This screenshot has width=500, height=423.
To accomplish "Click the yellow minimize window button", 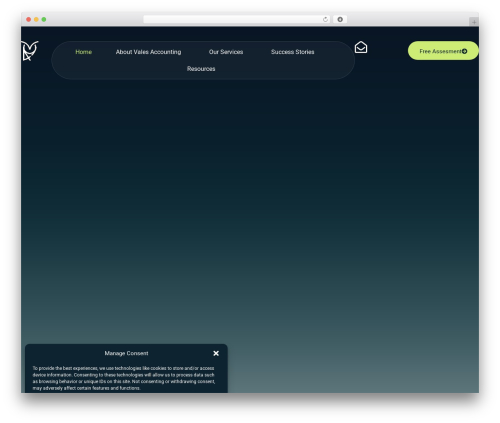I will [36, 19].
